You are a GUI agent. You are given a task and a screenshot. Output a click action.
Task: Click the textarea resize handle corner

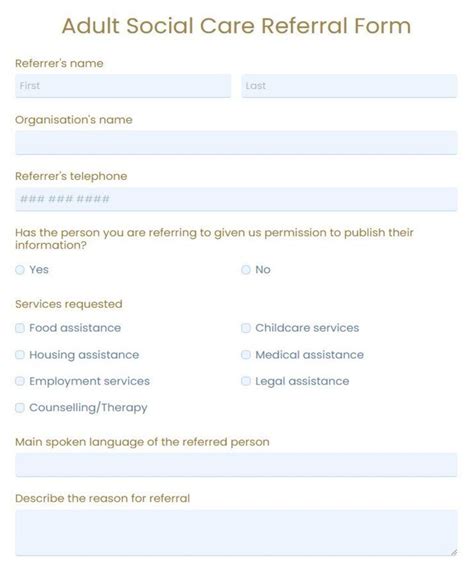pyautogui.click(x=454, y=552)
